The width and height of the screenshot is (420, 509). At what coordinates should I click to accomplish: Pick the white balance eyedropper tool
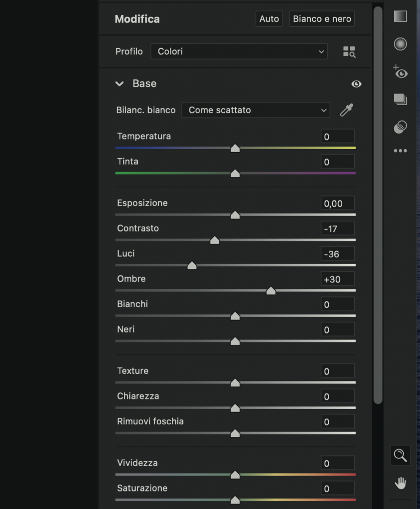347,110
